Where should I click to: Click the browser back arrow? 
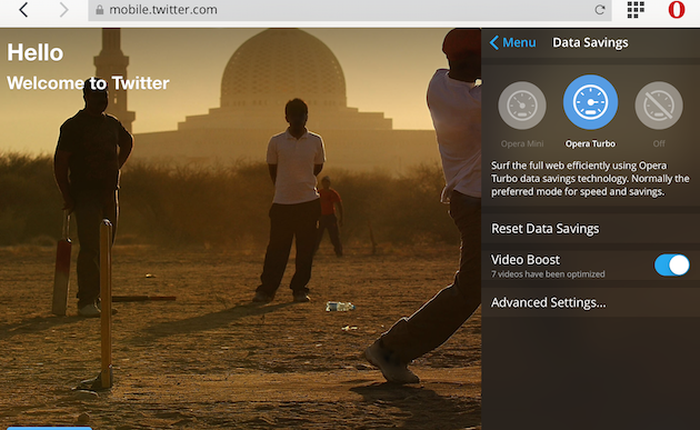tap(24, 10)
